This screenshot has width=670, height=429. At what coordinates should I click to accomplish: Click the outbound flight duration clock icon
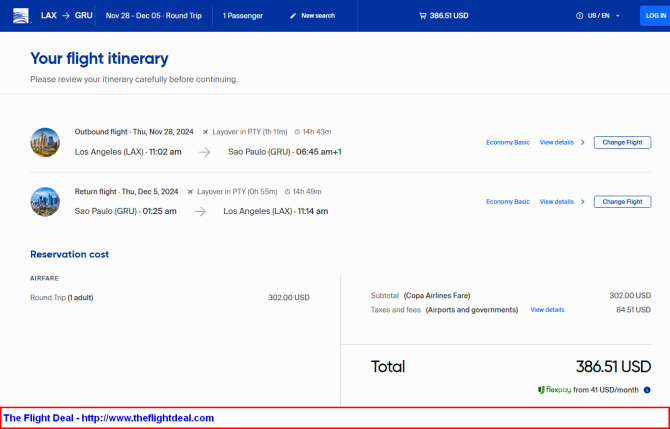297,132
